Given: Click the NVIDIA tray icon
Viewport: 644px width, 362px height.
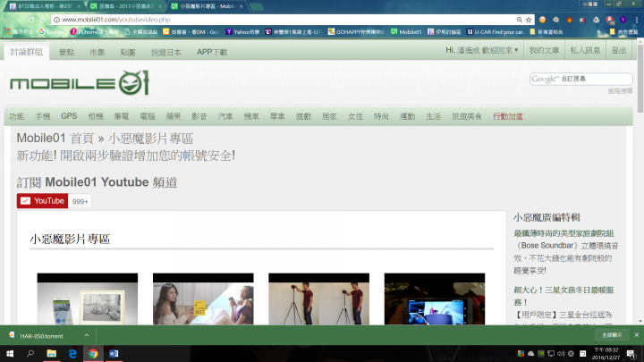Looking at the screenshot, I should tap(541, 353).
